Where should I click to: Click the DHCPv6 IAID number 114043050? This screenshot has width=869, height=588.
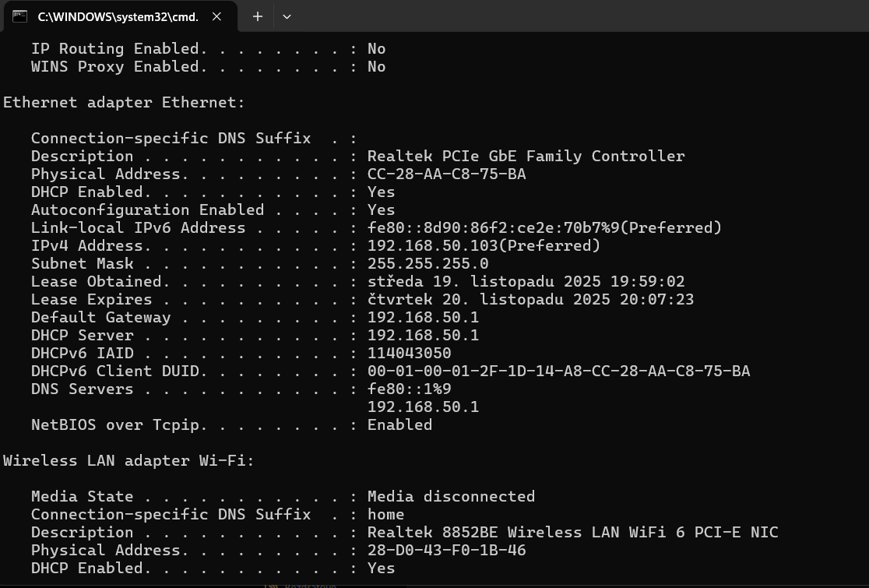point(409,354)
